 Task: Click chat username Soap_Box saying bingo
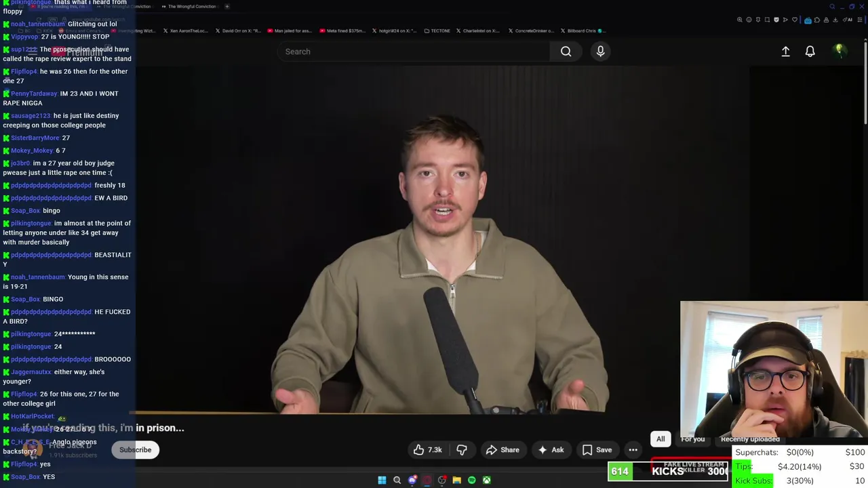(x=25, y=211)
